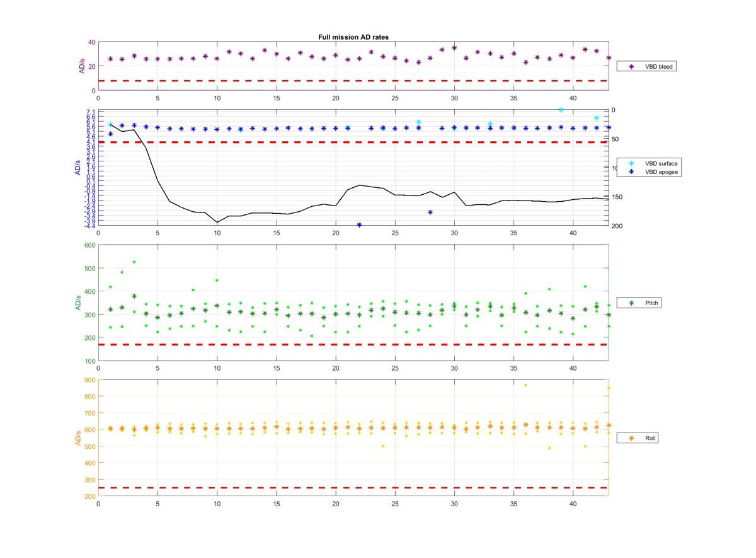Select the highest cyan surface star at dive 39
This screenshot has height=558, width=756.
pyautogui.click(x=561, y=110)
